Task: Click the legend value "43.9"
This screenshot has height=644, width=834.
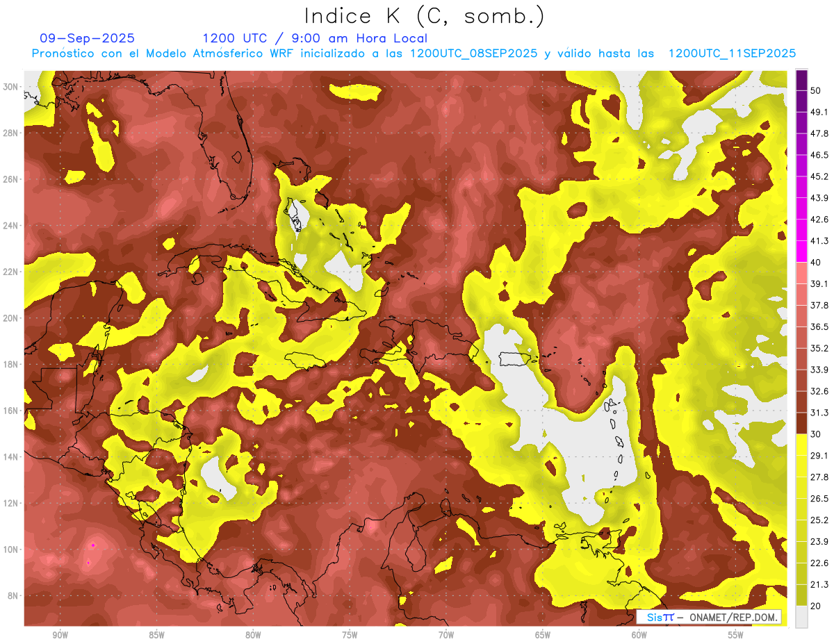Action: click(819, 198)
